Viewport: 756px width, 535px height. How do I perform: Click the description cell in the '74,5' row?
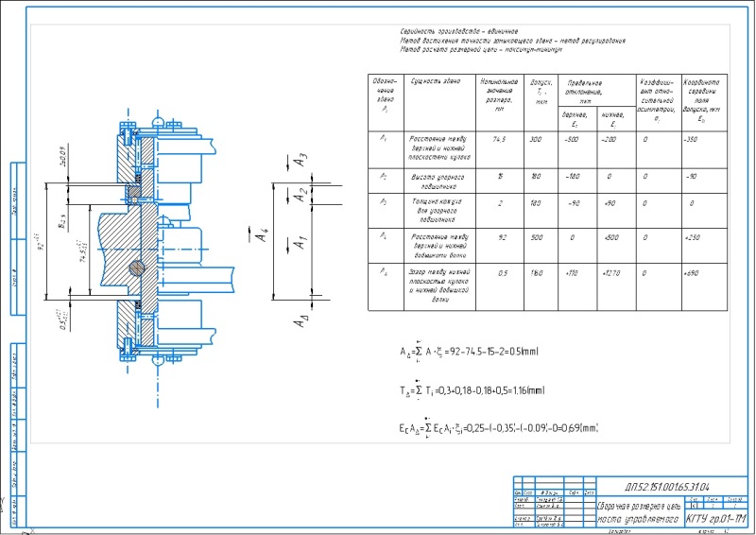click(x=438, y=147)
